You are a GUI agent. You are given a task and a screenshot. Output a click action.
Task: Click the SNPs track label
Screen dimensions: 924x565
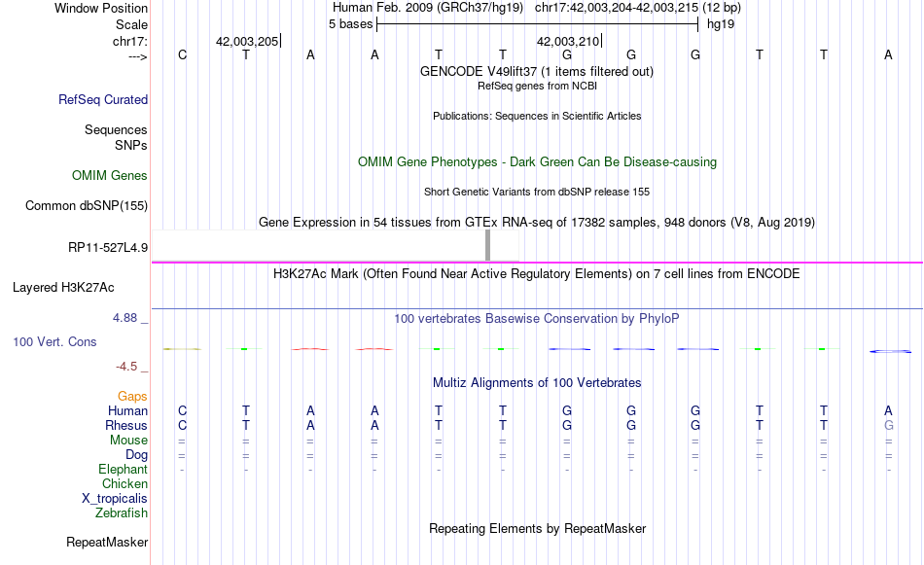131,146
